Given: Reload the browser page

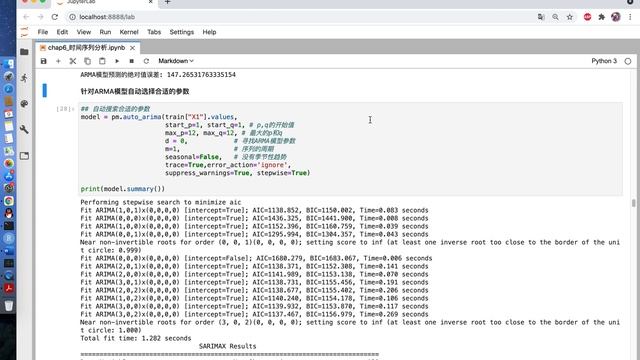Looking at the screenshot, I should 55,17.
